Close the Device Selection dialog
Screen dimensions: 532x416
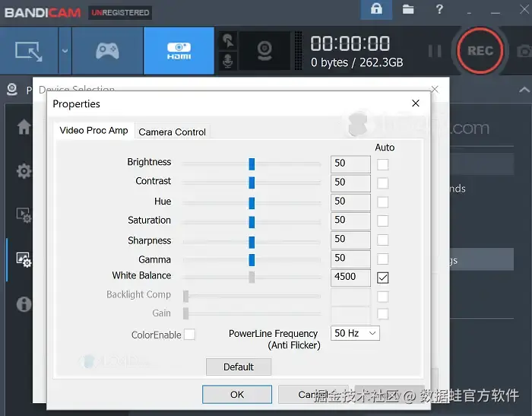click(435, 89)
